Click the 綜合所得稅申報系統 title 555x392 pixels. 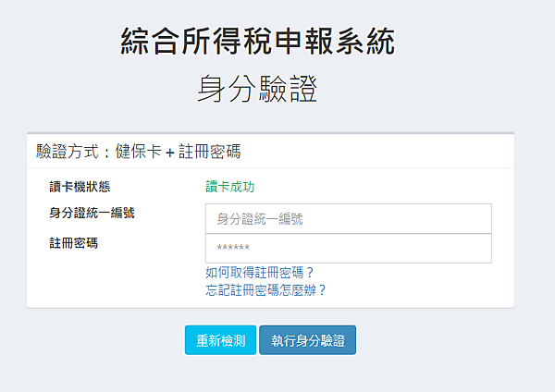click(x=258, y=42)
